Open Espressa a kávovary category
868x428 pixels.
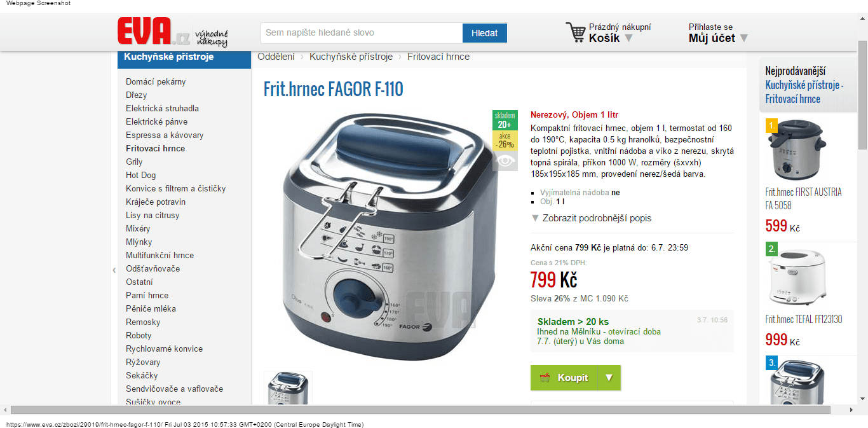click(x=165, y=135)
